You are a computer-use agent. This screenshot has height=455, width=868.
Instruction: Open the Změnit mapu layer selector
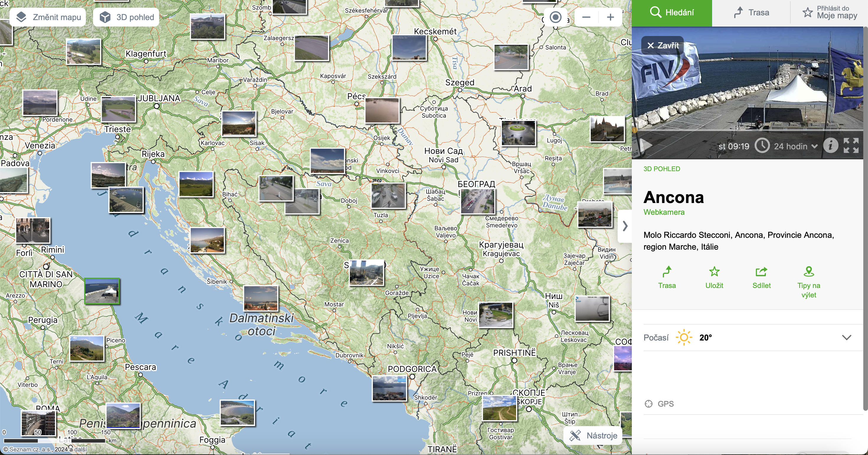click(x=48, y=17)
